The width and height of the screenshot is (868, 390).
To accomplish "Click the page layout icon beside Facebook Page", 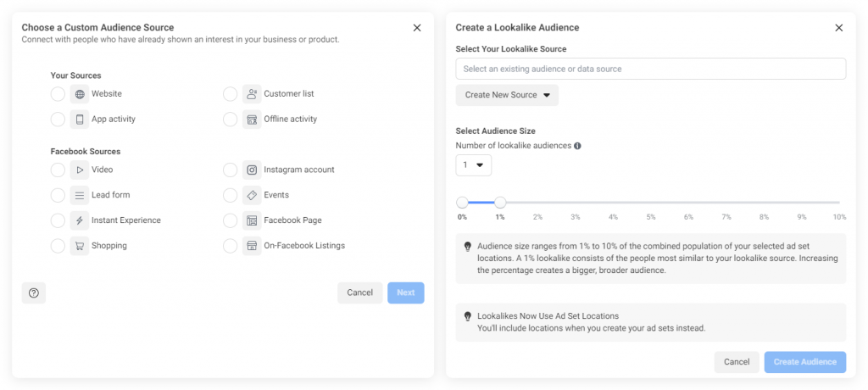I will (x=252, y=220).
